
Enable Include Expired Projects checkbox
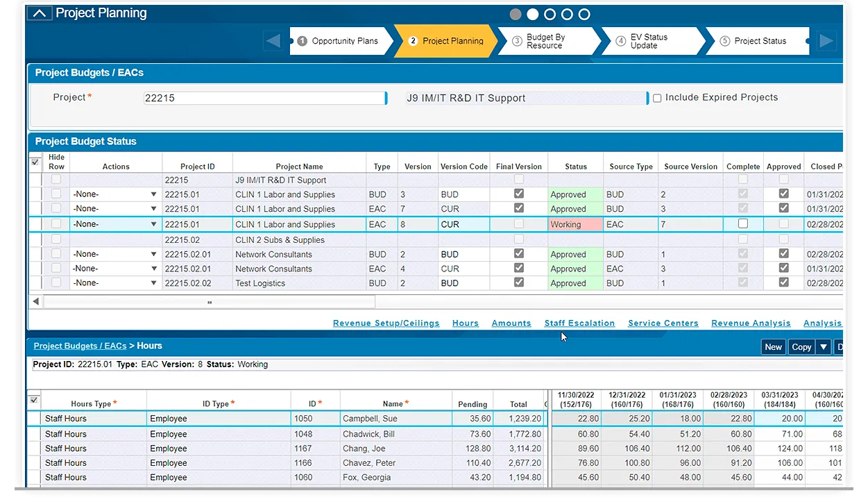tap(657, 99)
